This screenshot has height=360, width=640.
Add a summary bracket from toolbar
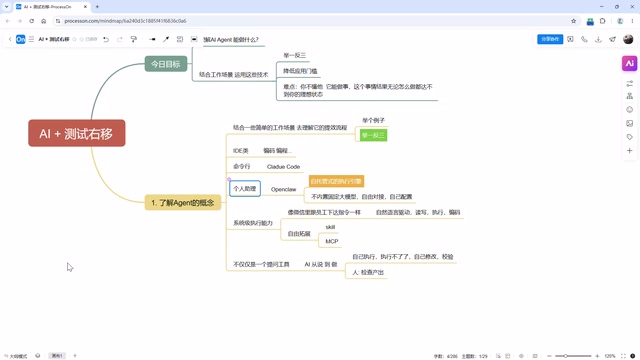pos(180,39)
